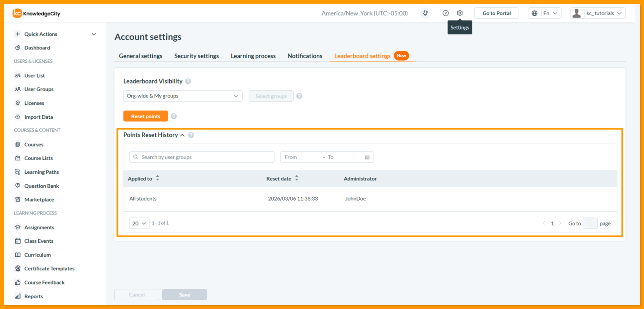
Task: Click the Go to page number field
Action: point(590,223)
